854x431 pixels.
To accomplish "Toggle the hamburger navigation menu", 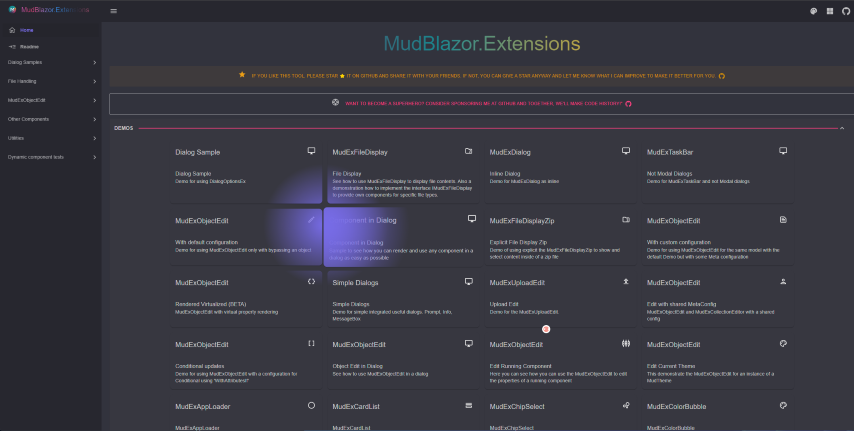I will (x=114, y=11).
